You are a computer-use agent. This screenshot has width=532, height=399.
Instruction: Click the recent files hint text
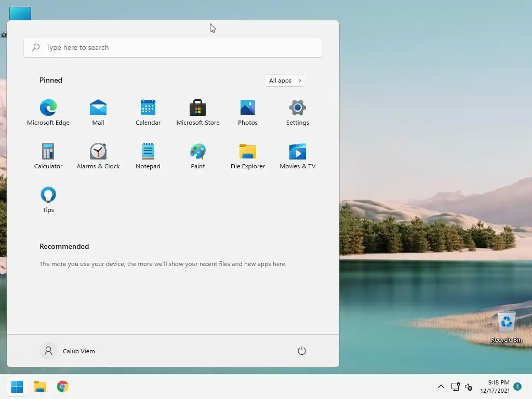coord(163,263)
